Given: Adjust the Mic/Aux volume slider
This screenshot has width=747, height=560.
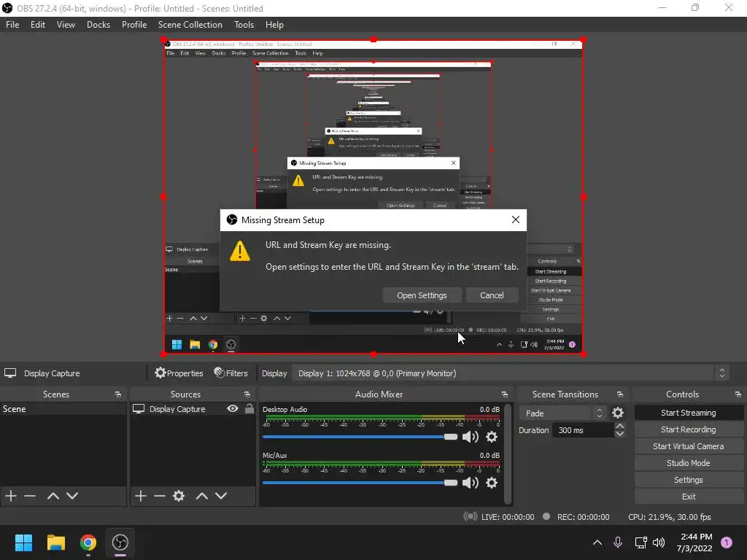Looking at the screenshot, I should tap(360, 483).
